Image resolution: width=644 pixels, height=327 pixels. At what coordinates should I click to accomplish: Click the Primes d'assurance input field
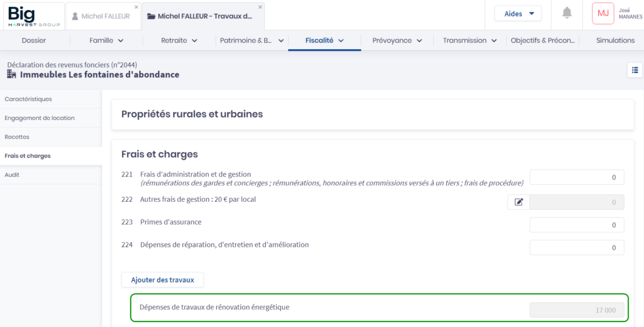pos(577,224)
